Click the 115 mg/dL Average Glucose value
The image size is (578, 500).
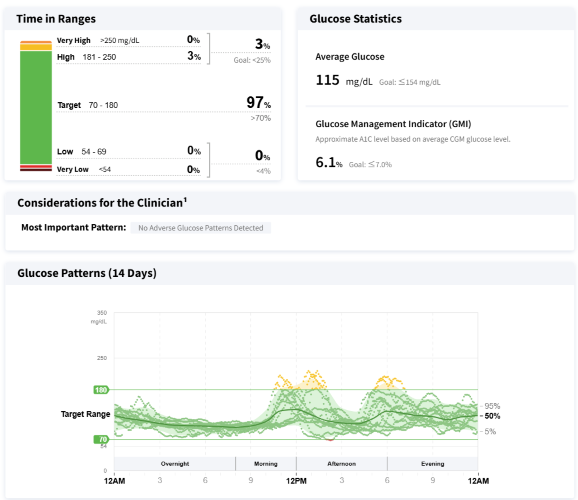(x=344, y=80)
